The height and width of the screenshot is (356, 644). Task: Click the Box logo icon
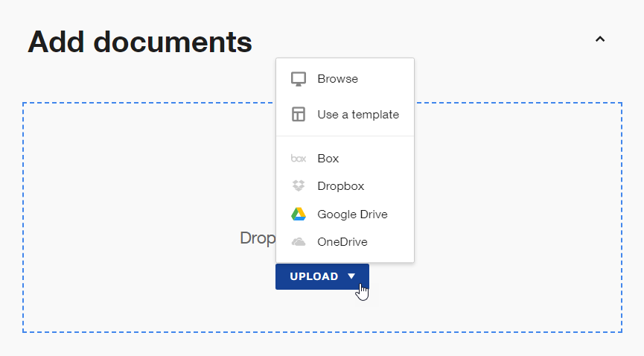click(299, 159)
